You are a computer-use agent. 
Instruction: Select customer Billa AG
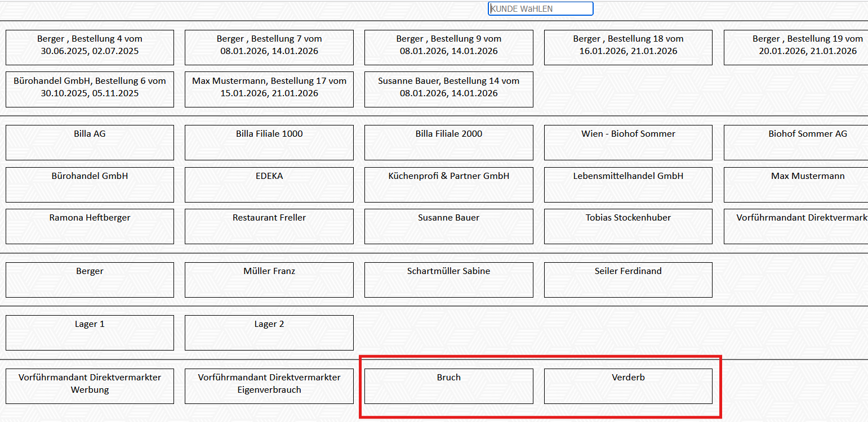click(90, 142)
